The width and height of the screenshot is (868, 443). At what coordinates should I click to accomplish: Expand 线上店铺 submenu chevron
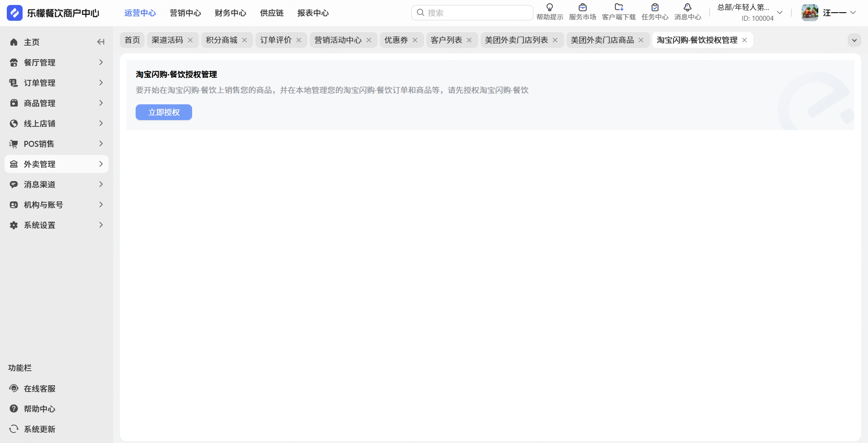pos(101,123)
